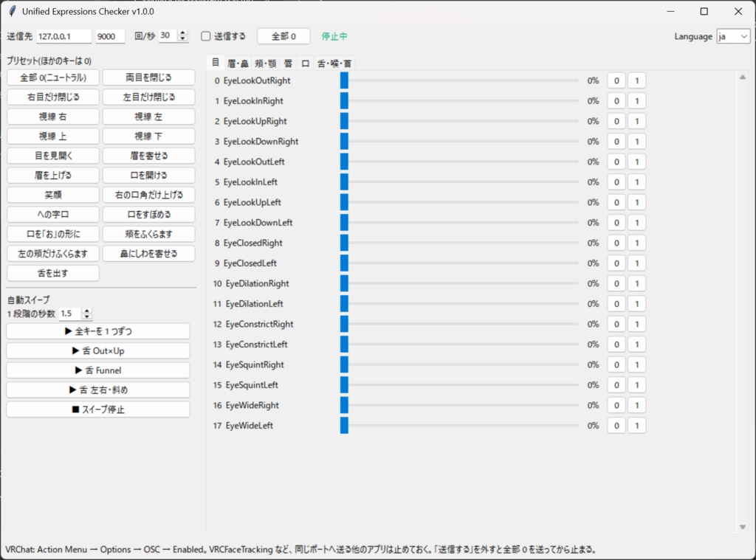Click the EyeLookOutRight slider handle

[x=344, y=80]
